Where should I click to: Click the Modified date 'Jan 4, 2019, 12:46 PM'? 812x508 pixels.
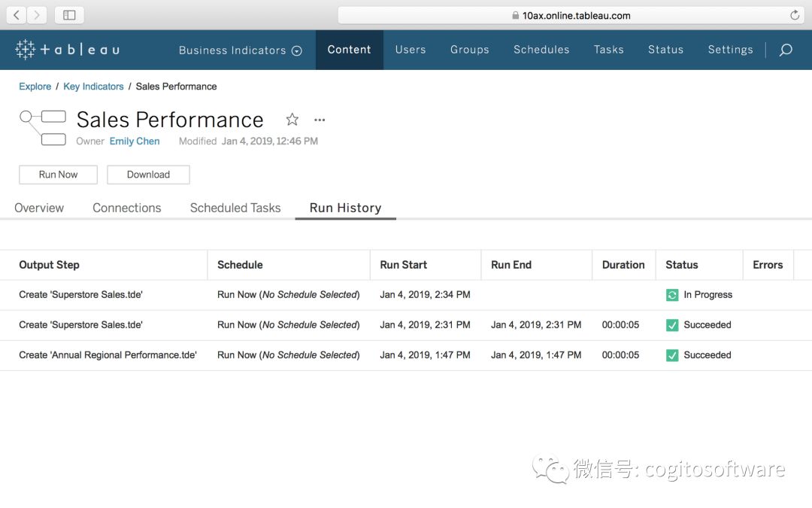[x=270, y=141]
